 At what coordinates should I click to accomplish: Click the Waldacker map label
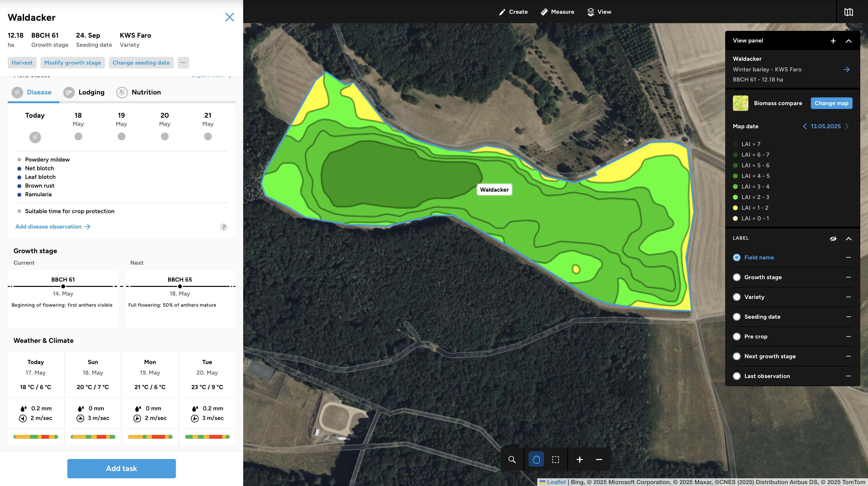point(494,190)
